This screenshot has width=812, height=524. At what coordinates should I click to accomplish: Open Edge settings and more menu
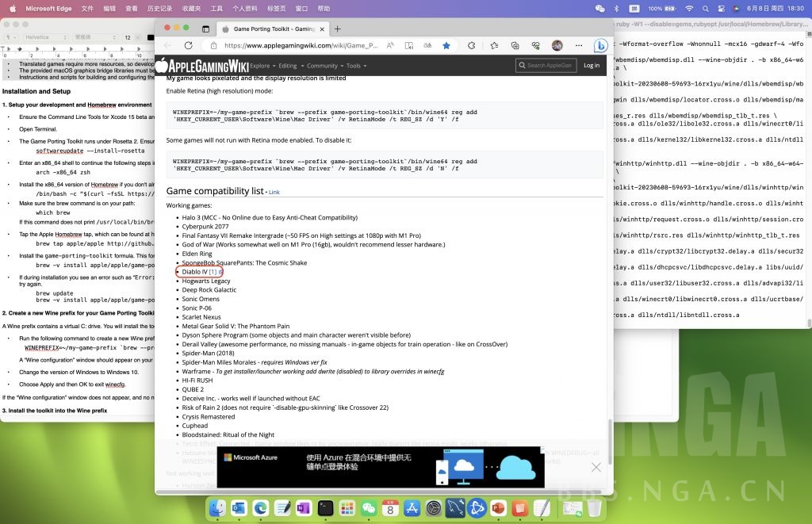point(577,46)
